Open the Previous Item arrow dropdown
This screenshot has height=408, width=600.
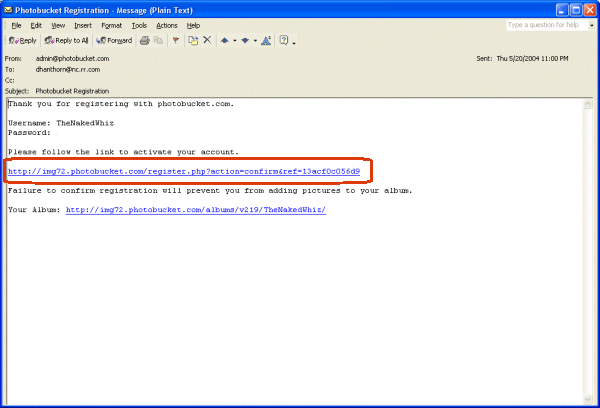click(x=235, y=41)
